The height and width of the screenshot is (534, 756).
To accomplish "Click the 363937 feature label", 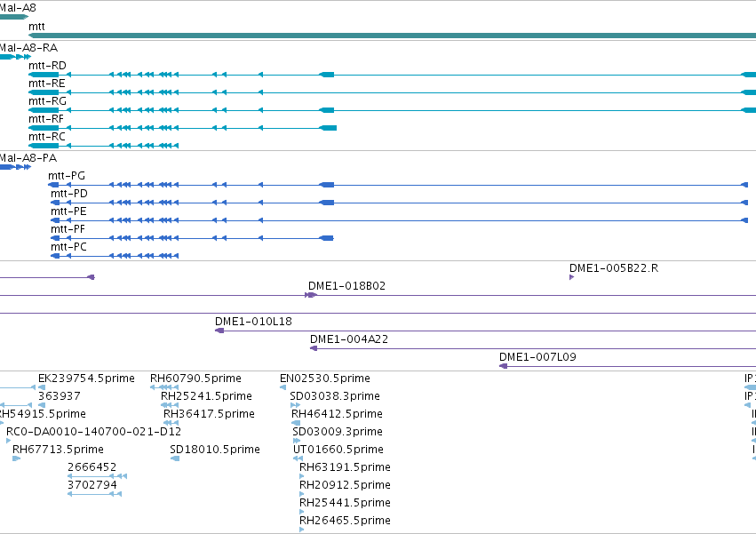I will pyautogui.click(x=60, y=396).
